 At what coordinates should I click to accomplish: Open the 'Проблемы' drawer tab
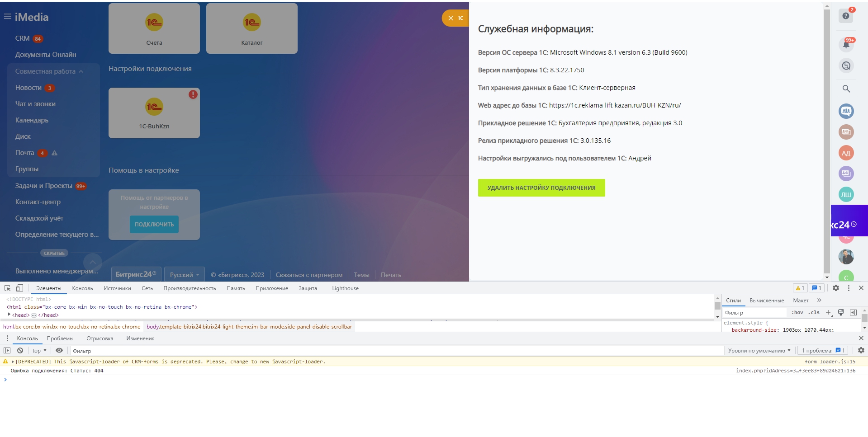[x=60, y=338]
